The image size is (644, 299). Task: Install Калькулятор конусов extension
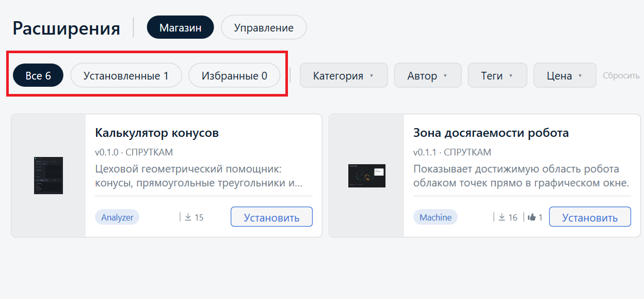[271, 217]
